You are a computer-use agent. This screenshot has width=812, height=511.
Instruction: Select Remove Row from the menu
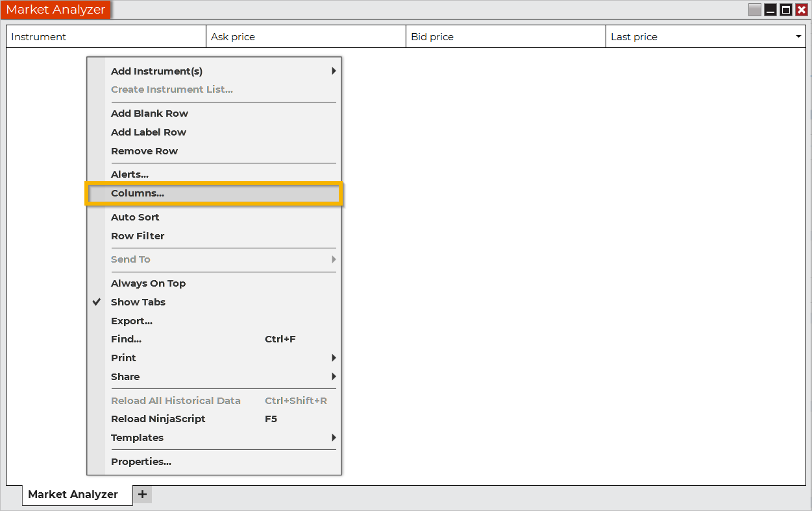point(144,151)
